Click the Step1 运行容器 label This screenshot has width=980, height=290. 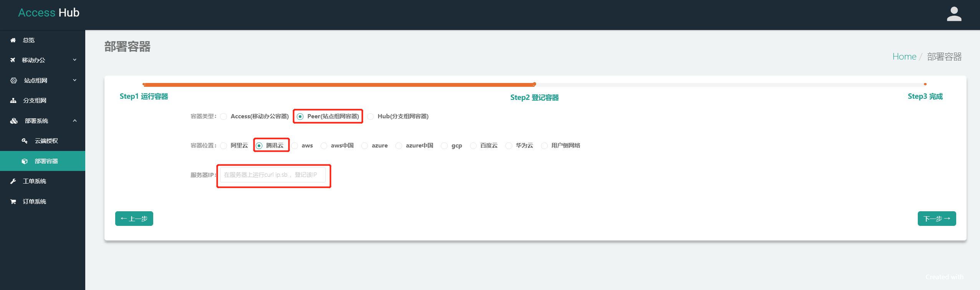[144, 96]
